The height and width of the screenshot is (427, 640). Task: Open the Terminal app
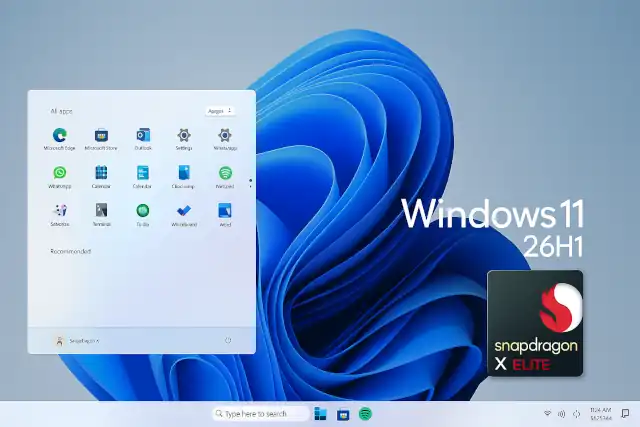coord(101,215)
